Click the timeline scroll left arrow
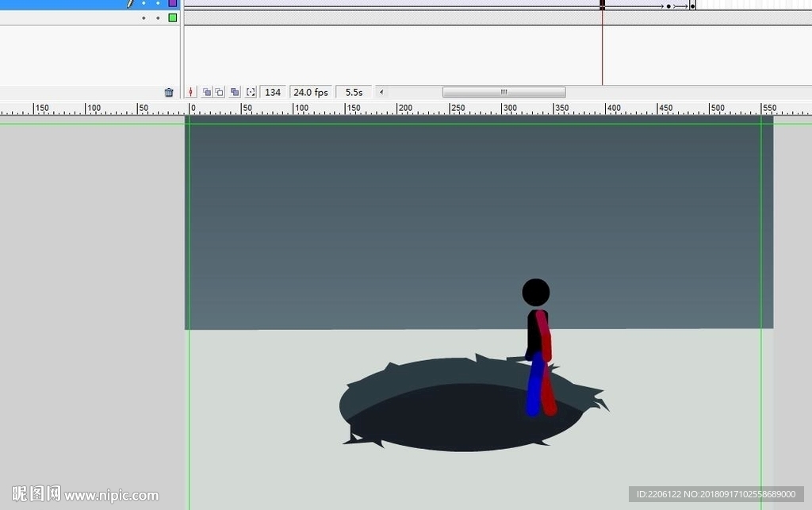 pyautogui.click(x=381, y=92)
